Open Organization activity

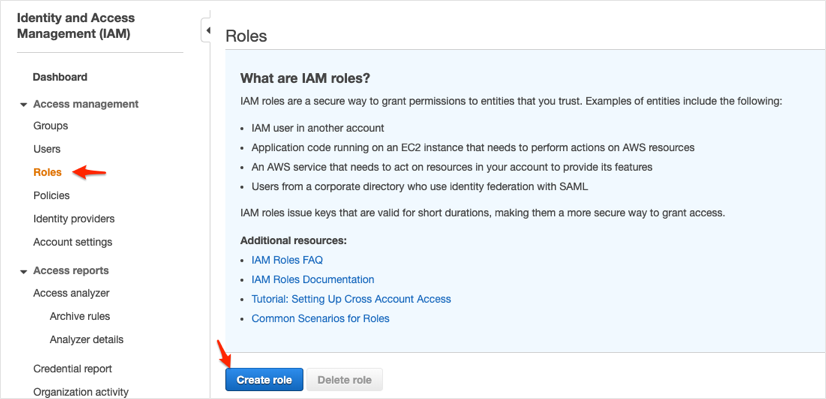[81, 392]
